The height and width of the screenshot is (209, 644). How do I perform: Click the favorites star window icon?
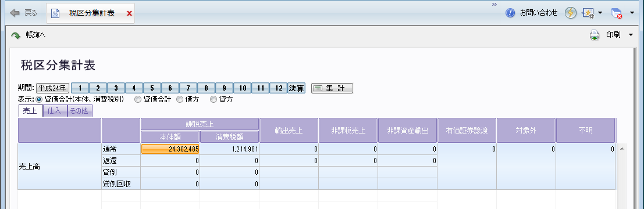[588, 13]
